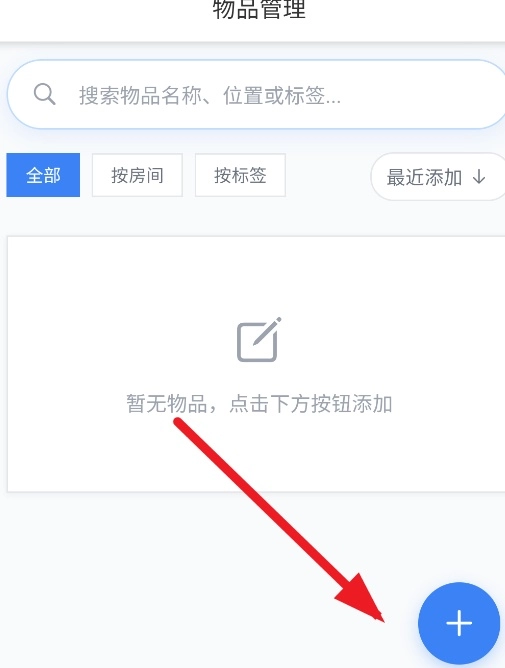The height and width of the screenshot is (668, 505).
Task: Expand sorting options labeled 最近添加
Action: pos(438,176)
